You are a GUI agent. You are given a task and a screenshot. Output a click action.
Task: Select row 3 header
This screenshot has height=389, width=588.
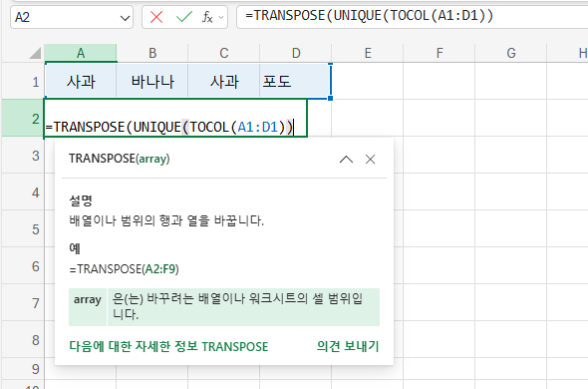click(23, 155)
